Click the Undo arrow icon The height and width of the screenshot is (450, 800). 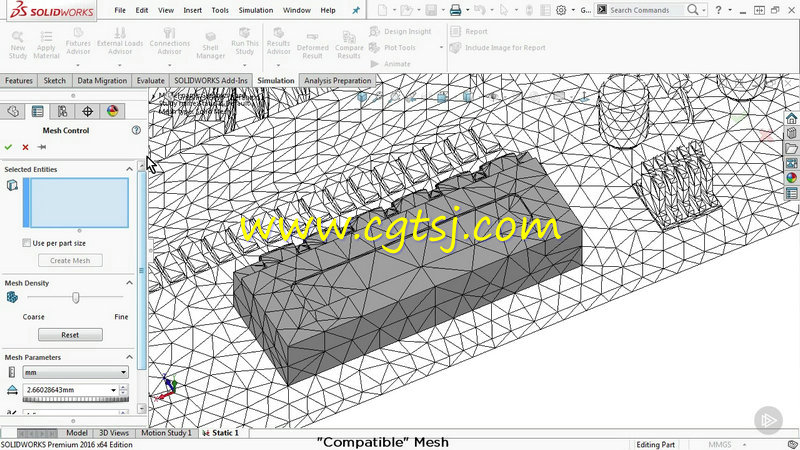coord(480,10)
